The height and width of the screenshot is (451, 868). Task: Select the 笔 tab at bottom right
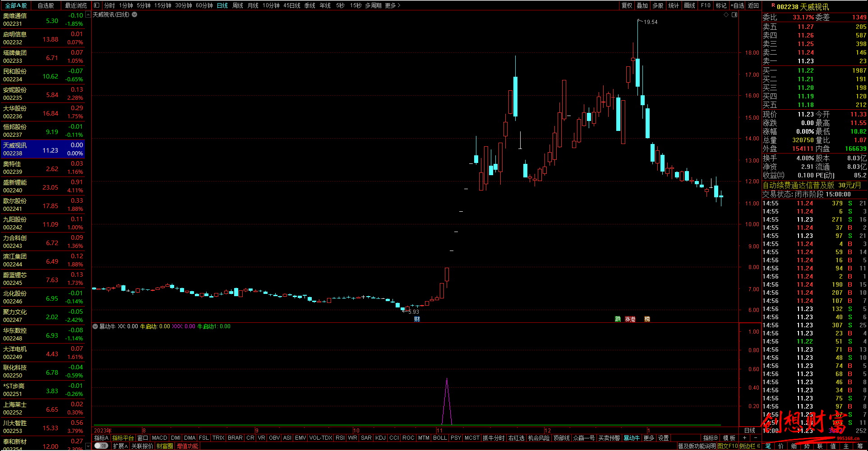point(768,446)
